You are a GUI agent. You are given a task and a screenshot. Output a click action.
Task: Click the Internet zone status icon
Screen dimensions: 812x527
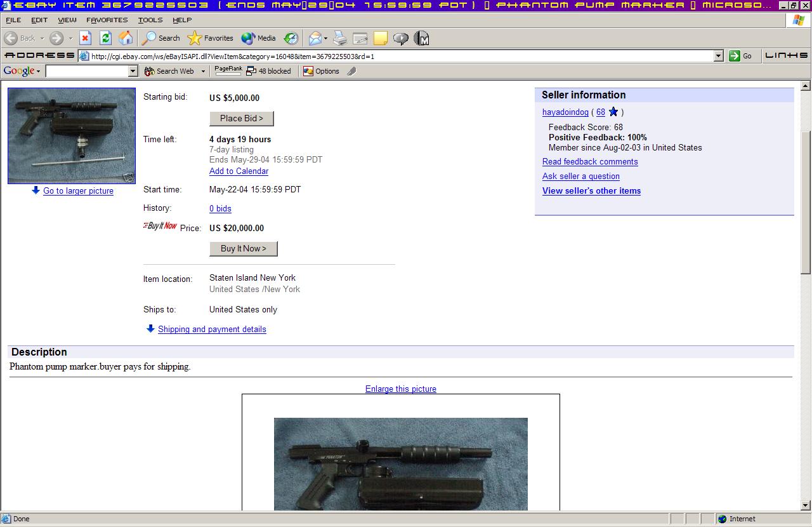[x=722, y=519]
